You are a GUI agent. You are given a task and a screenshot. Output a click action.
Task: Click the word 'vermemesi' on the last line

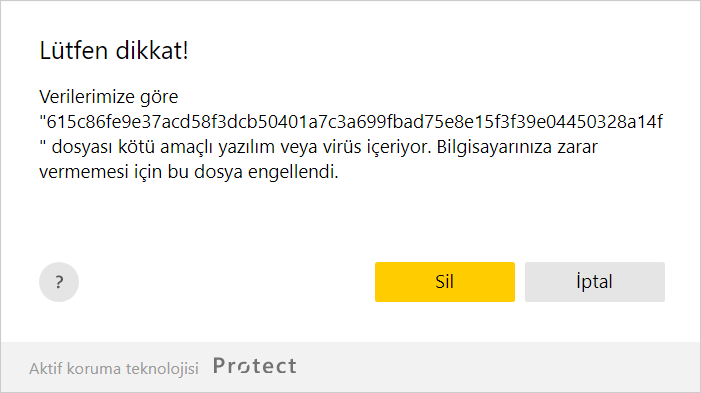[x=84, y=172]
